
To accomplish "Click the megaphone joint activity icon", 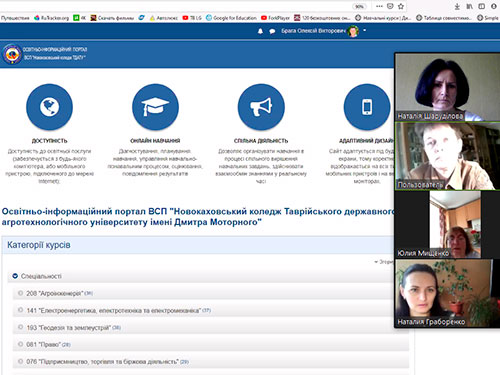I will pos(261,107).
